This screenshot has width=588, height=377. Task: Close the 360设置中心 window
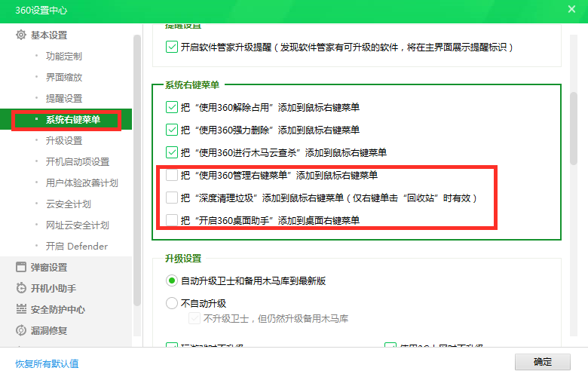coord(571,9)
